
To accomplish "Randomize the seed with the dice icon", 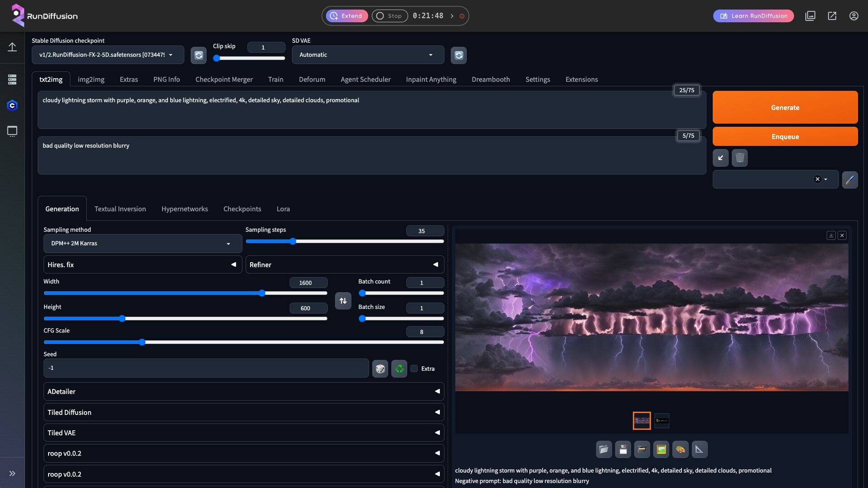I will pos(380,368).
